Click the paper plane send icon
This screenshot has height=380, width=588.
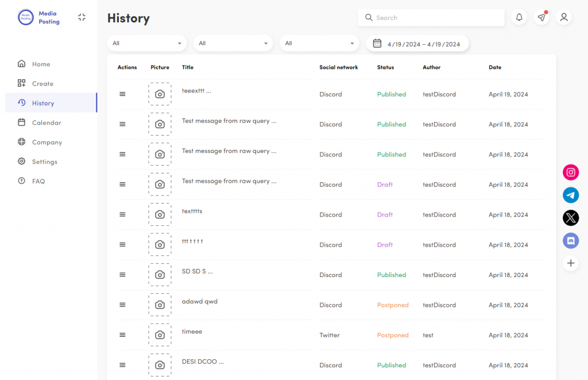[x=541, y=17]
